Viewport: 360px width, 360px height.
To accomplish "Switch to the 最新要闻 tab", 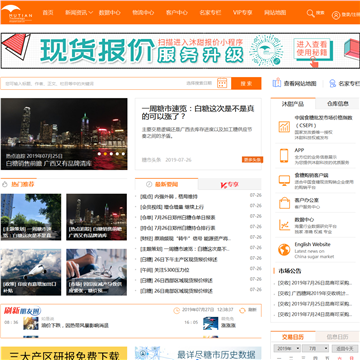I will (166, 184).
